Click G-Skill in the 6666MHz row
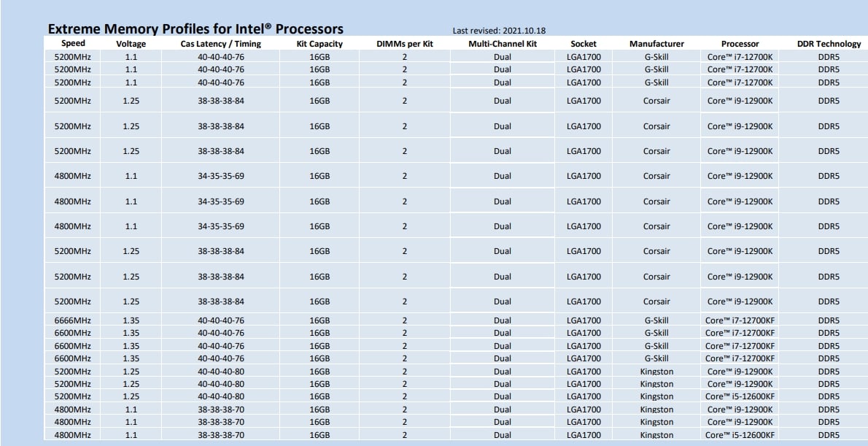This screenshot has height=446, width=868. (x=656, y=320)
